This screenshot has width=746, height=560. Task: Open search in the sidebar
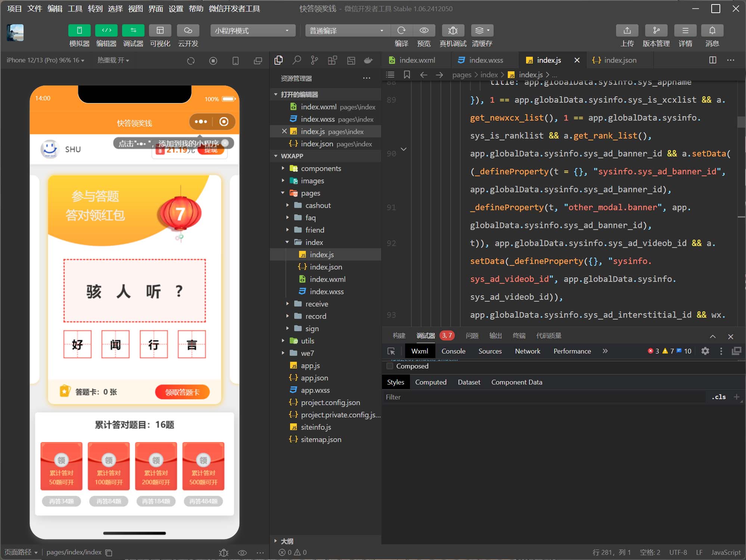click(297, 60)
